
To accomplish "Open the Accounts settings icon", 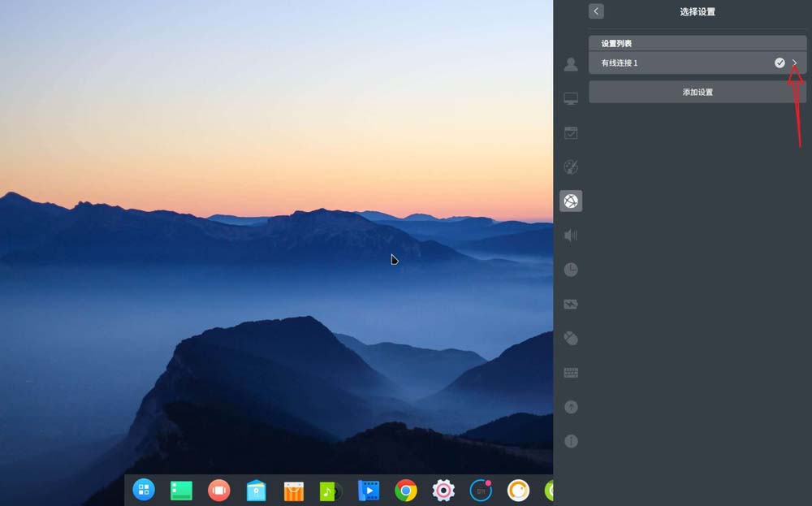I will (x=571, y=64).
